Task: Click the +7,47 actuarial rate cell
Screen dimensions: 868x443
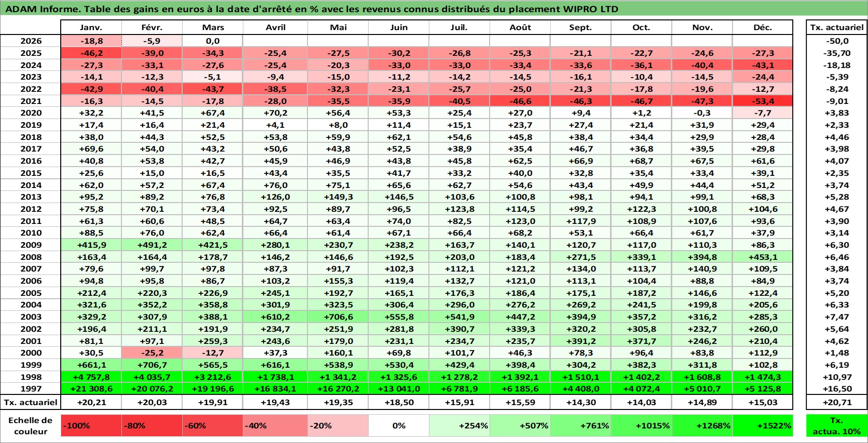Action: (836, 317)
